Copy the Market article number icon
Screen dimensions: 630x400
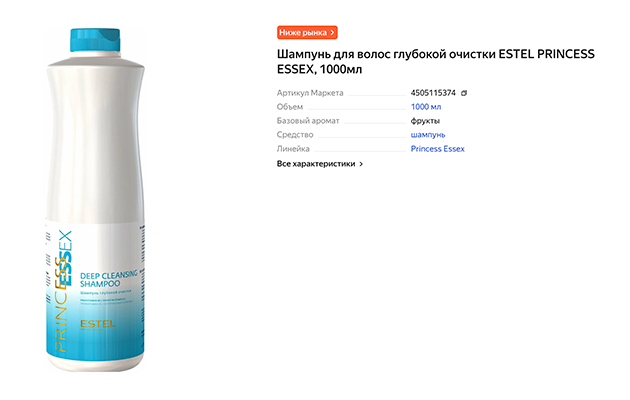coord(464,93)
